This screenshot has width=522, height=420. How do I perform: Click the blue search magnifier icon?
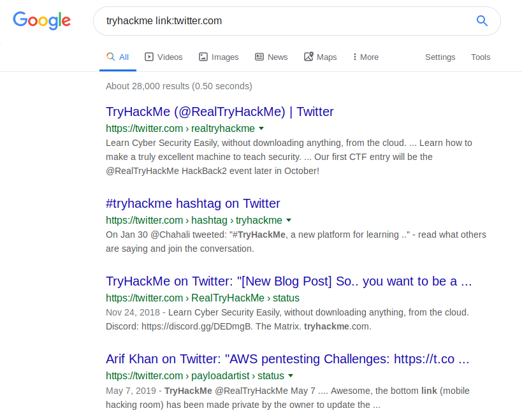tap(482, 20)
